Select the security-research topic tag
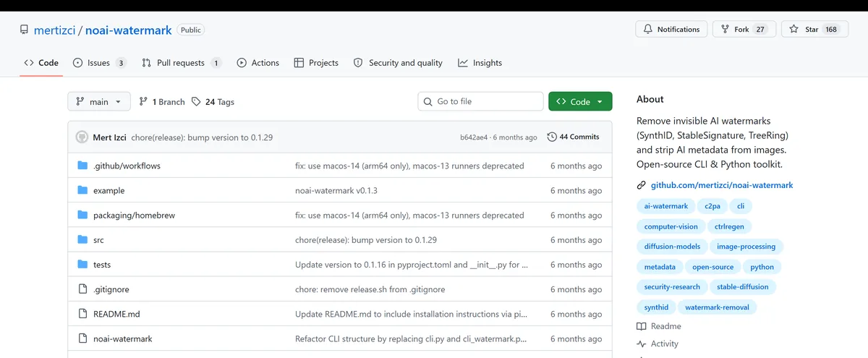The height and width of the screenshot is (358, 868). point(672,287)
